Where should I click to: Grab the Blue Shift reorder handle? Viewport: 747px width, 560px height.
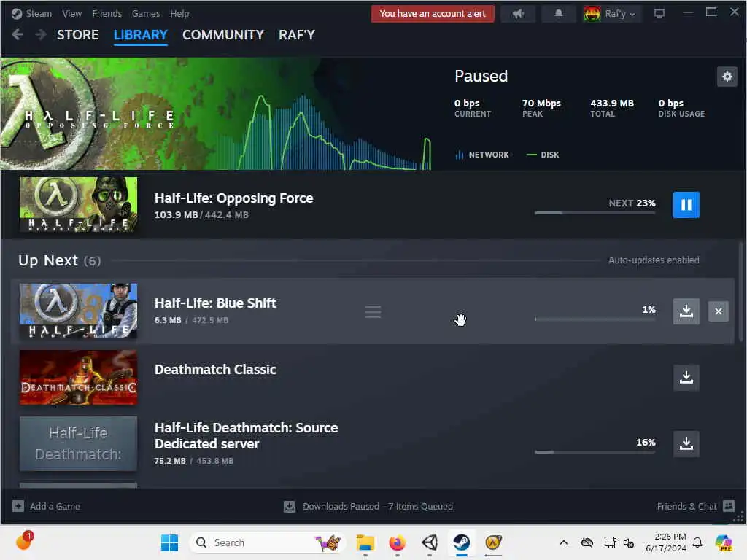coord(373,312)
